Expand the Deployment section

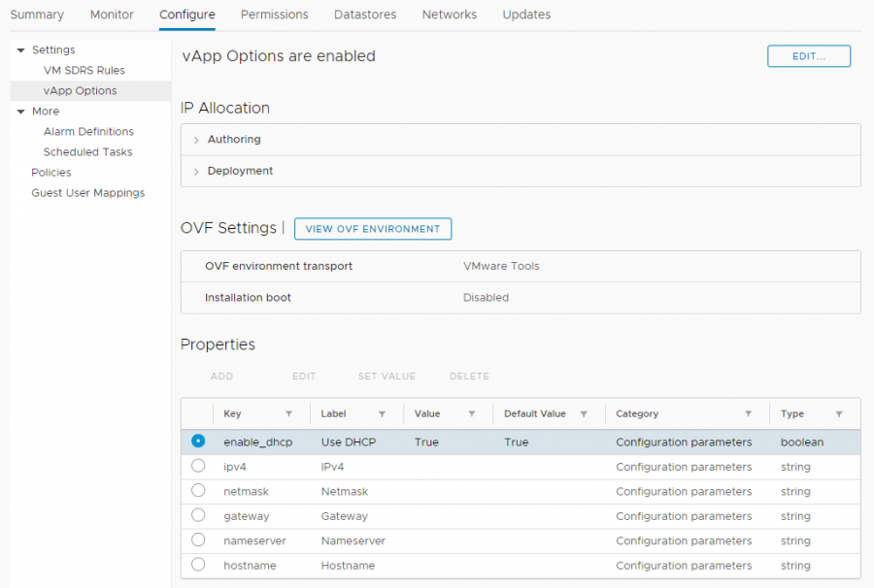[x=196, y=172]
